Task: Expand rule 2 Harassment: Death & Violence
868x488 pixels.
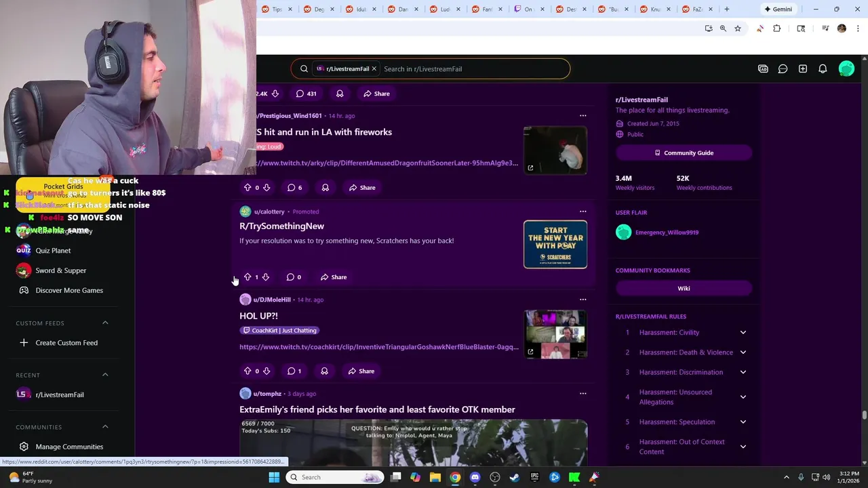Action: click(x=743, y=352)
